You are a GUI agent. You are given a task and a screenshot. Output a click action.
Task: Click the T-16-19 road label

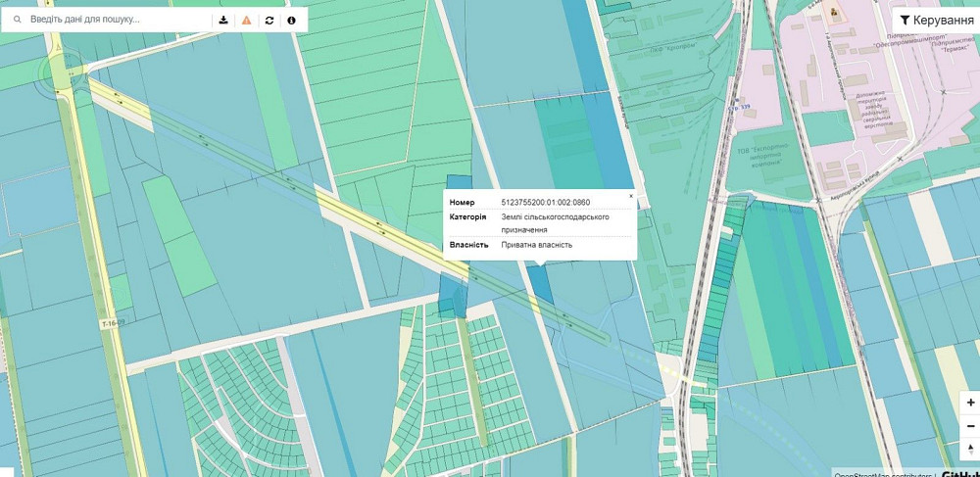click(114, 322)
